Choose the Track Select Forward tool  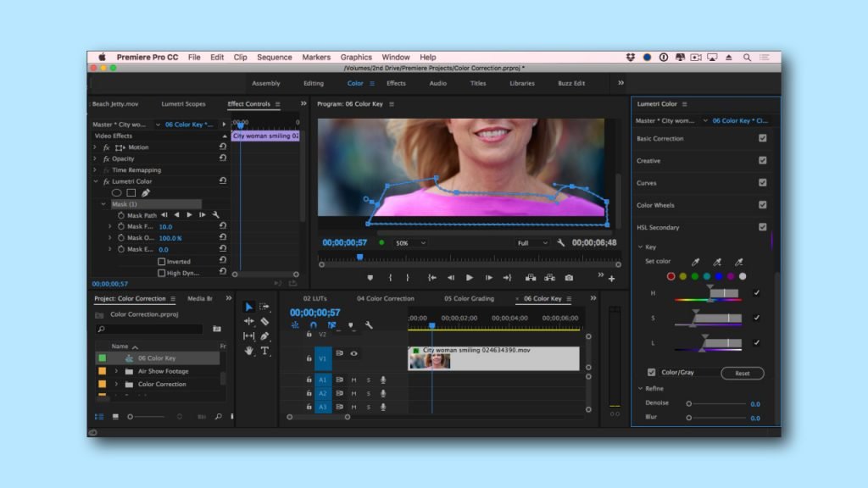[264, 307]
